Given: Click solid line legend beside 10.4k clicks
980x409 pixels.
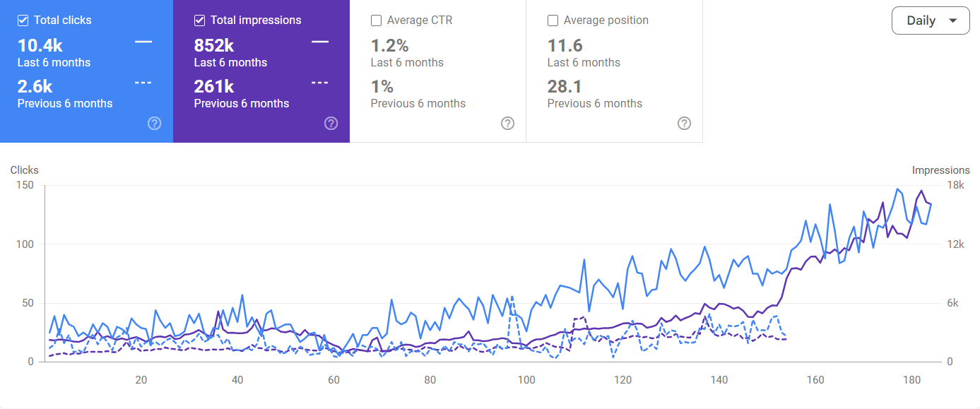Looking at the screenshot, I should 143,42.
